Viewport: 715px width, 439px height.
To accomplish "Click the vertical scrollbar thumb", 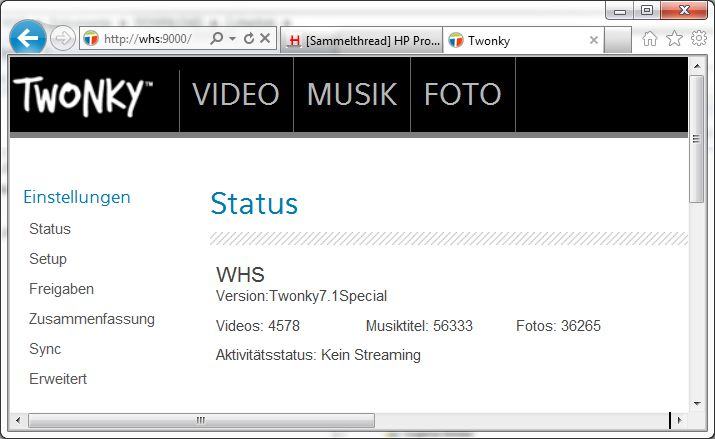I will point(697,139).
